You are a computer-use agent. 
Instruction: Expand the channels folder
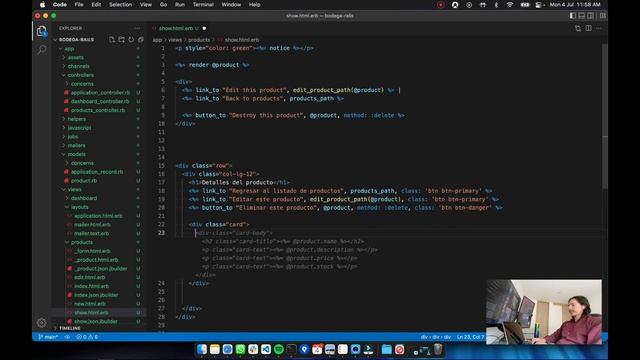click(x=78, y=66)
